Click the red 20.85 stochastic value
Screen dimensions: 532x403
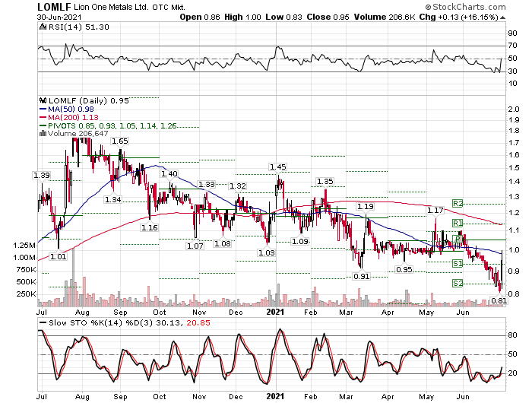(198, 323)
